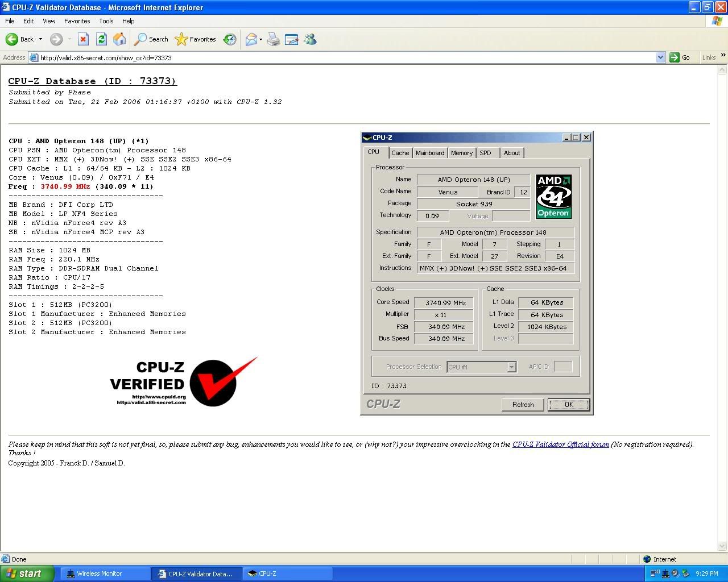
Task: Switch to the Cache tab
Action: pos(400,153)
